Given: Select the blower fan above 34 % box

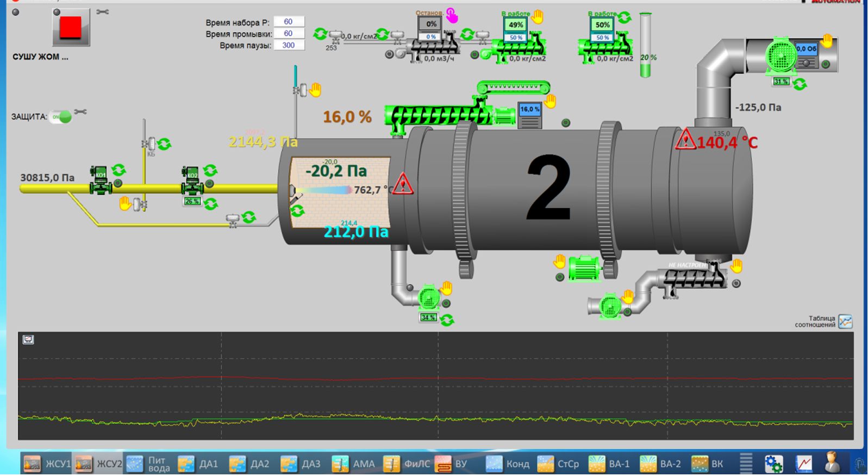Looking at the screenshot, I should [x=429, y=298].
